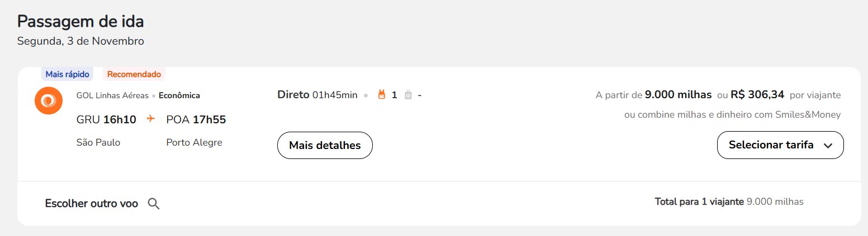The width and height of the screenshot is (868, 236).
Task: Click GRU 16h10 departure time
Action: [x=106, y=119]
